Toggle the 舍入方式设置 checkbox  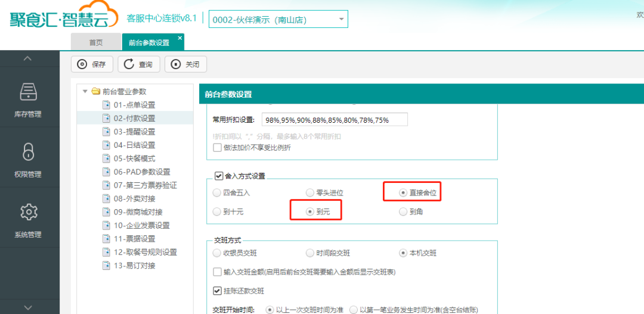coord(218,176)
